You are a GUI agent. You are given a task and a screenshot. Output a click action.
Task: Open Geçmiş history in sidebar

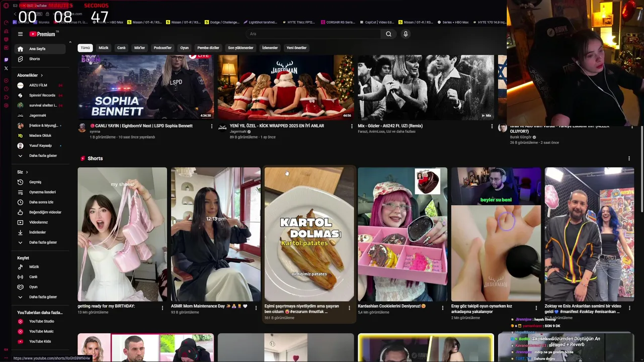40,182
